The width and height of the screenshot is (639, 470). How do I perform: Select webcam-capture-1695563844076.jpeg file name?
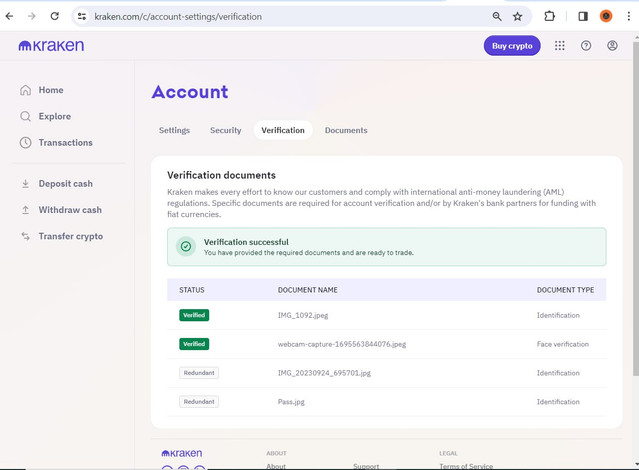pos(342,344)
